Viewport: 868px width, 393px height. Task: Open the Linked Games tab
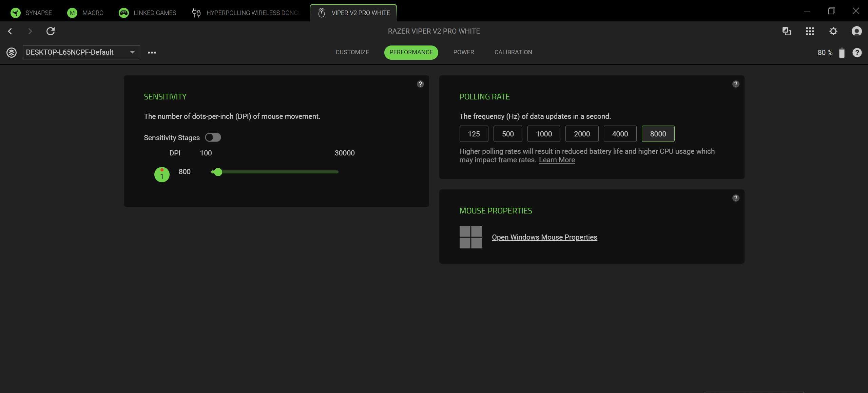[x=148, y=13]
